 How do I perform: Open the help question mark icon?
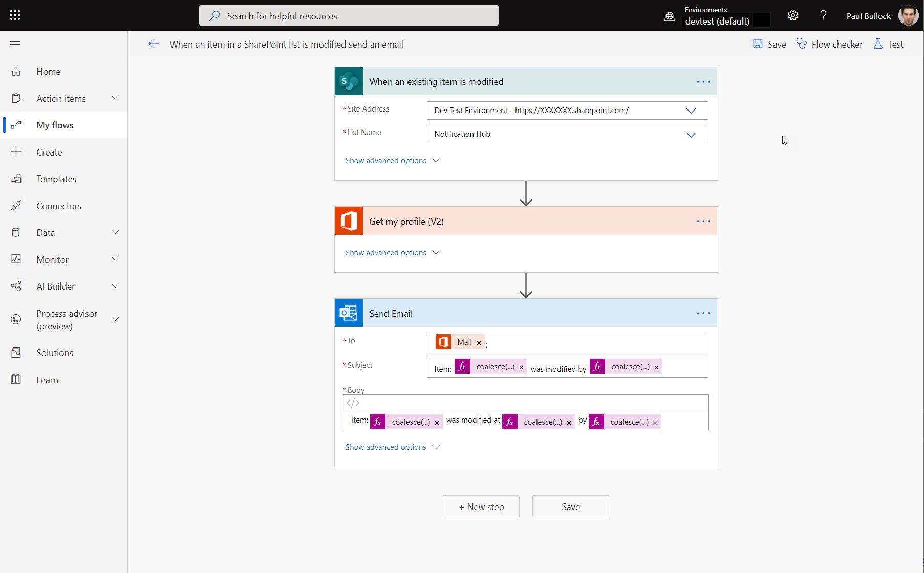[823, 15]
